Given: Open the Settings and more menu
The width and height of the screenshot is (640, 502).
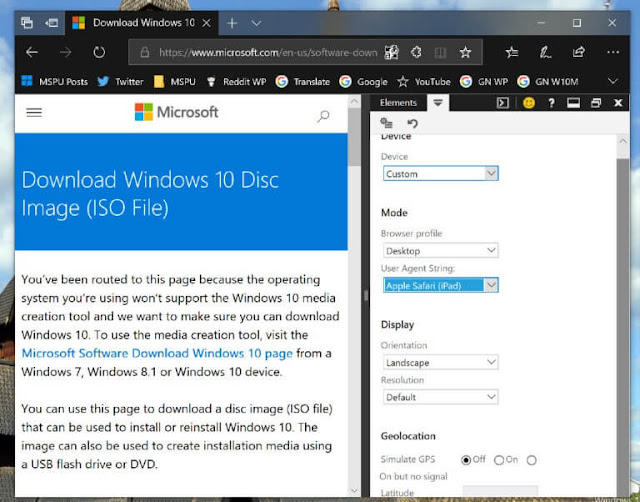Looking at the screenshot, I should (613, 52).
